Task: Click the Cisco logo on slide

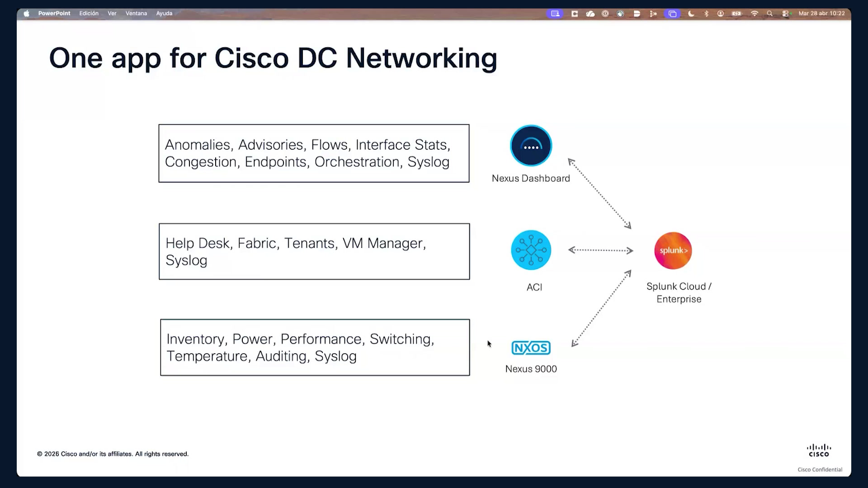Action: click(x=819, y=450)
